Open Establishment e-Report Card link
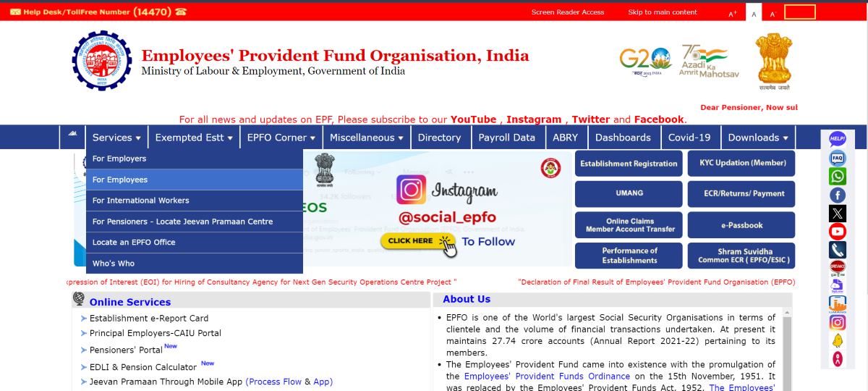Viewport: 868px width, 391px height. (149, 319)
